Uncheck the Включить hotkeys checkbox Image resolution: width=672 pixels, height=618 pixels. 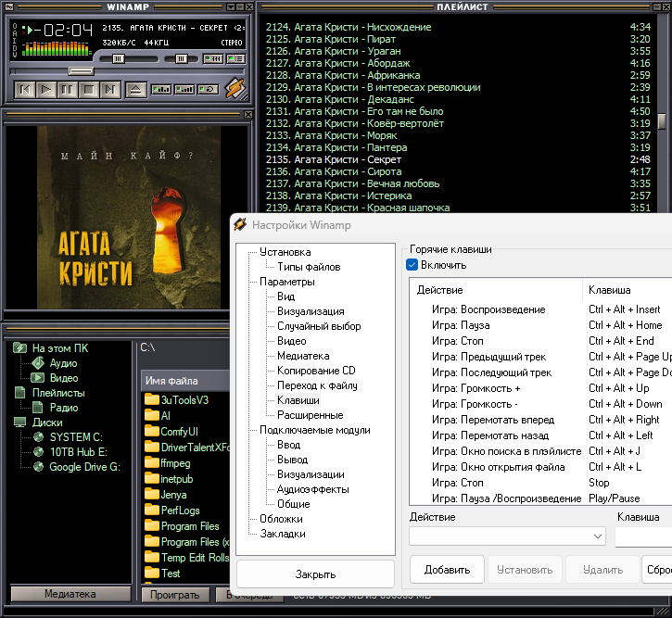412,265
